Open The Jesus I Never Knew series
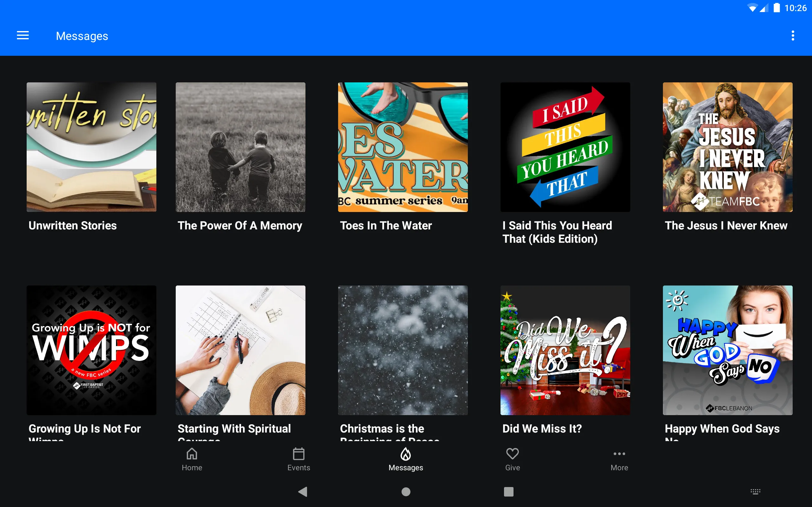Screen dimensions: 812x507 click(727, 147)
